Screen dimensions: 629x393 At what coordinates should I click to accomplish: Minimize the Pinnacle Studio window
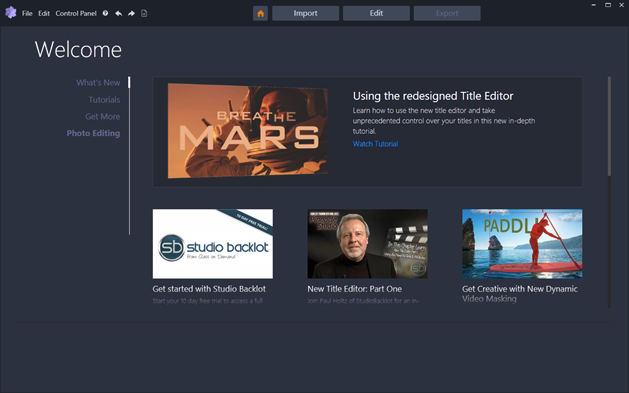coord(593,5)
